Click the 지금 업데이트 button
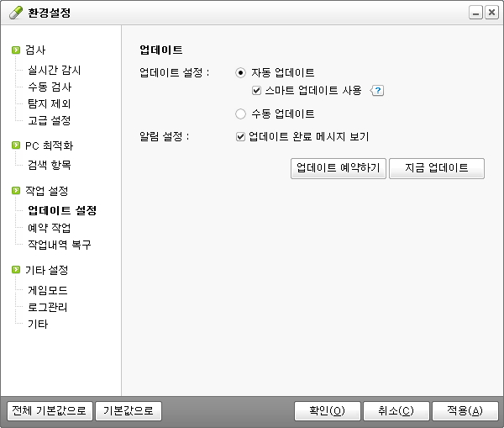The width and height of the screenshot is (504, 428). point(437,167)
